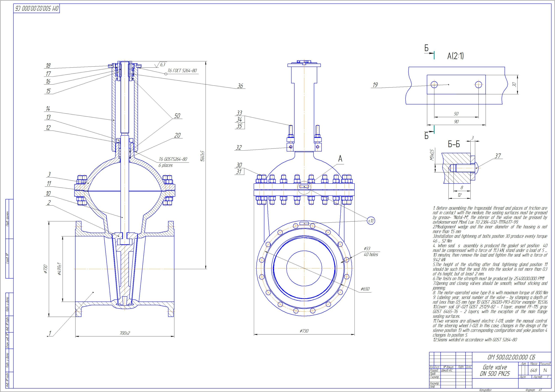Click the ø33 hole dimension
The width and height of the screenshot is (555, 392).
pyautogui.click(x=367, y=249)
